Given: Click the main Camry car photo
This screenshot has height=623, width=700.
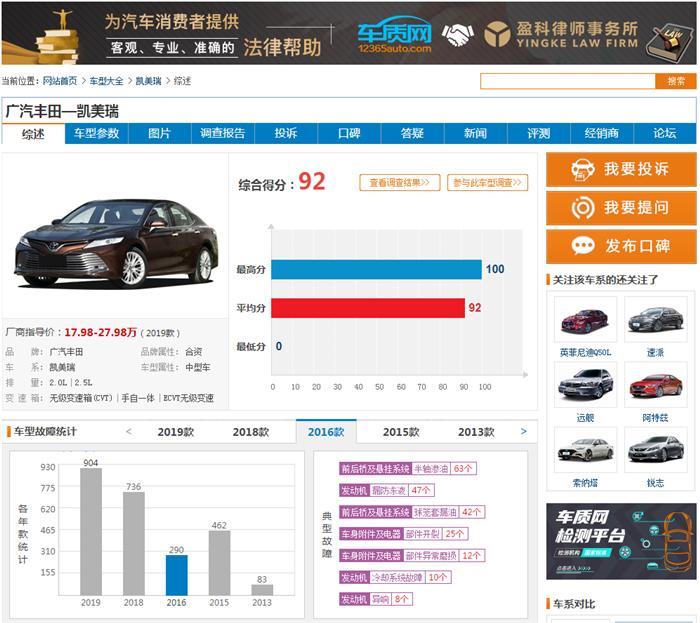Looking at the screenshot, I should click(117, 242).
